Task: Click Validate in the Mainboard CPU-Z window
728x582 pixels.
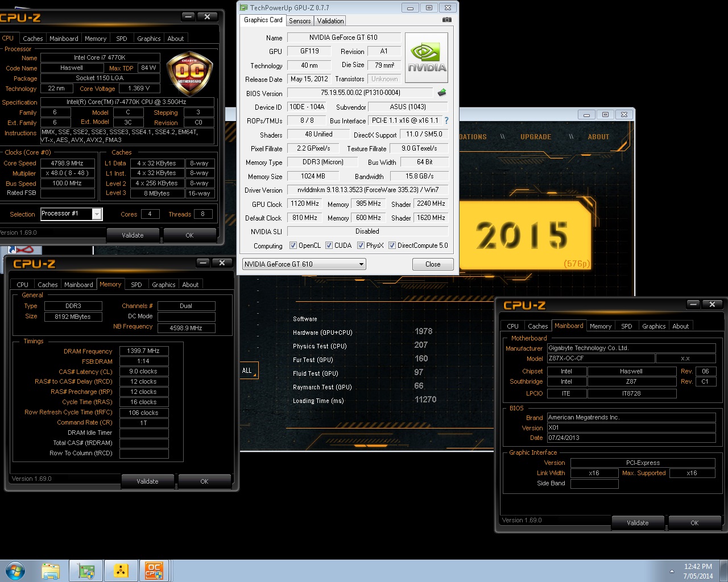Action: pos(638,523)
